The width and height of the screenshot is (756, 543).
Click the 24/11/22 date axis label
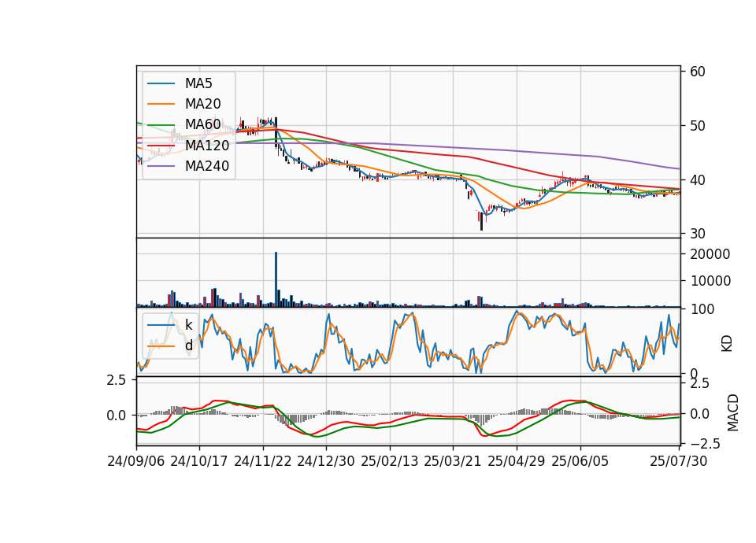pos(263,461)
